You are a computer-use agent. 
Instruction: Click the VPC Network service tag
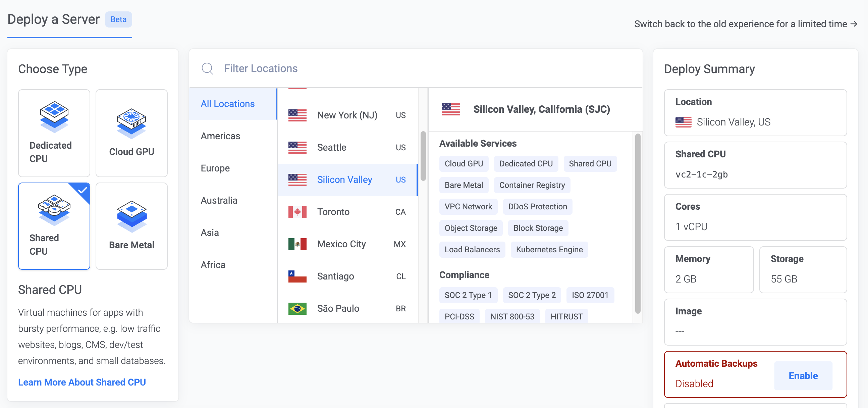tap(468, 207)
